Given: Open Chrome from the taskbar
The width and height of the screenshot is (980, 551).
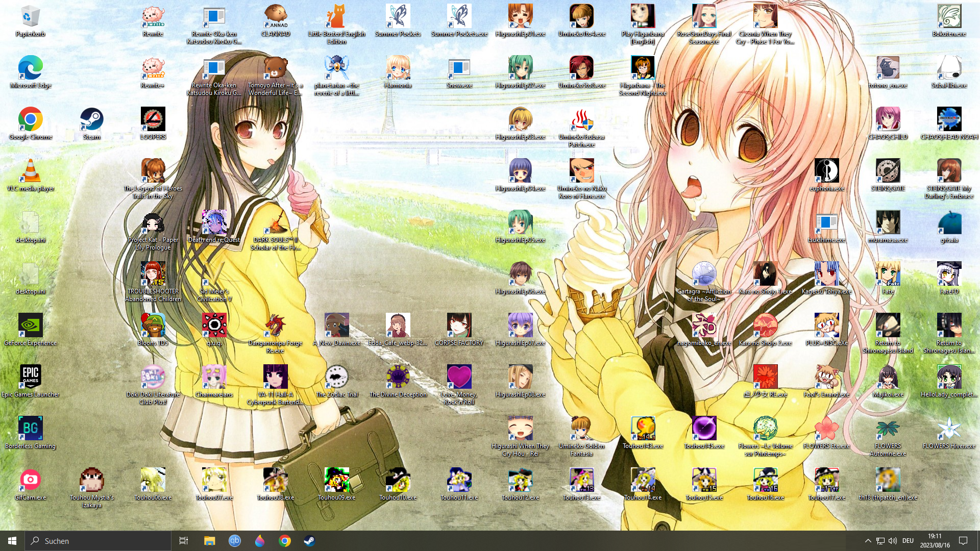Looking at the screenshot, I should coord(284,541).
